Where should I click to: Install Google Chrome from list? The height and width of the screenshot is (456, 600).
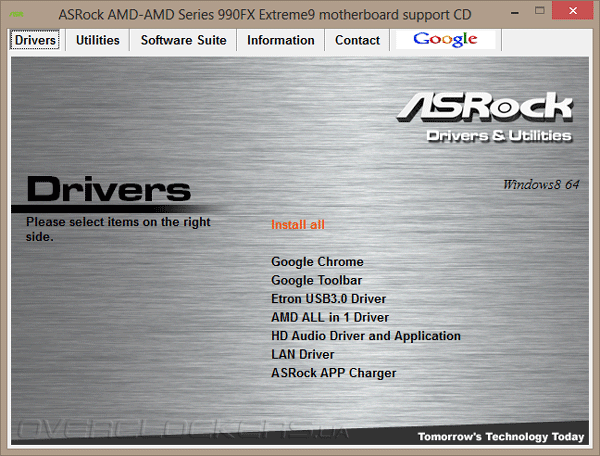pyautogui.click(x=317, y=262)
